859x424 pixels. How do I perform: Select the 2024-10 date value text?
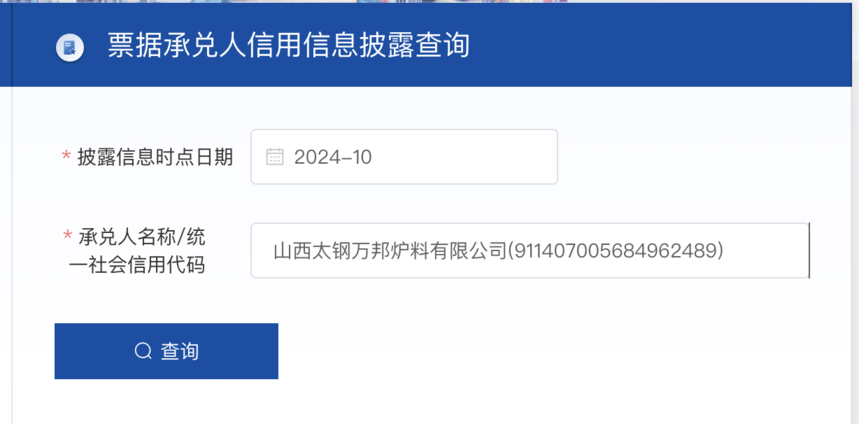(333, 157)
